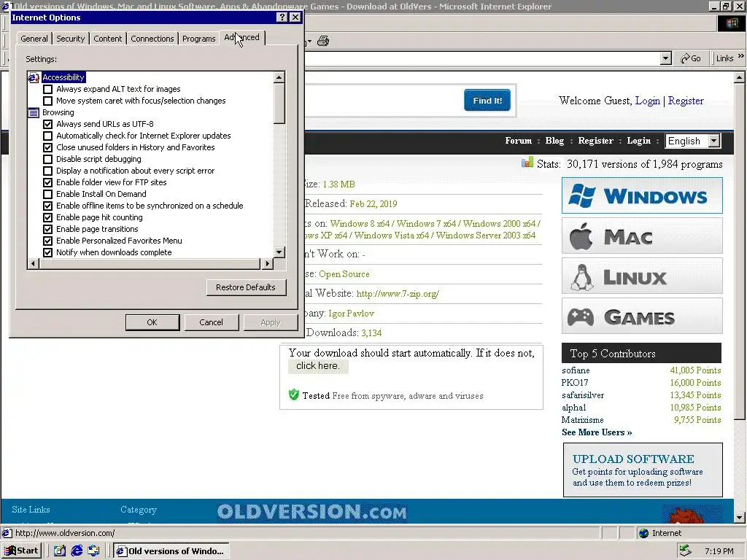Image resolution: width=747 pixels, height=560 pixels.
Task: Click the Start button
Action: coord(21,551)
